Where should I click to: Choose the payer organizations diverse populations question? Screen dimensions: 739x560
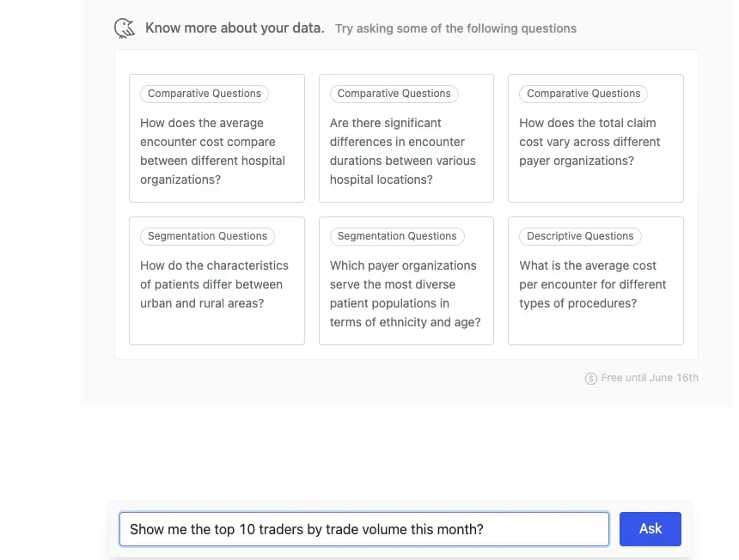click(x=405, y=294)
